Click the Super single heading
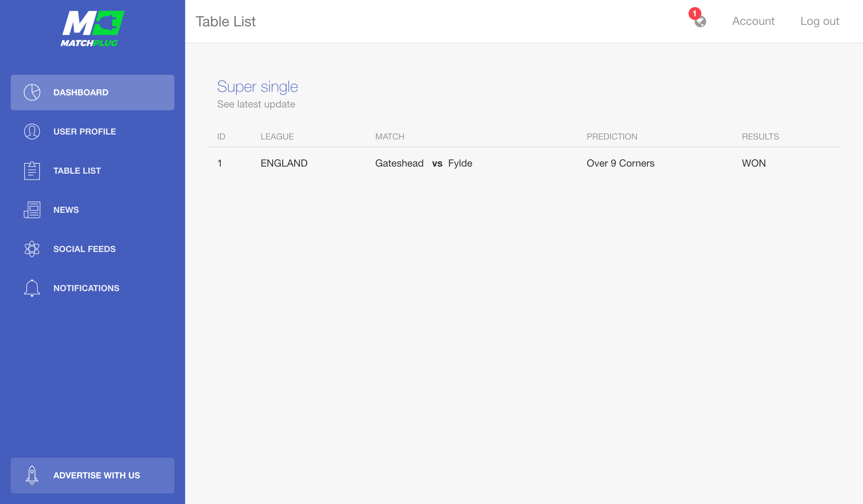 tap(257, 86)
